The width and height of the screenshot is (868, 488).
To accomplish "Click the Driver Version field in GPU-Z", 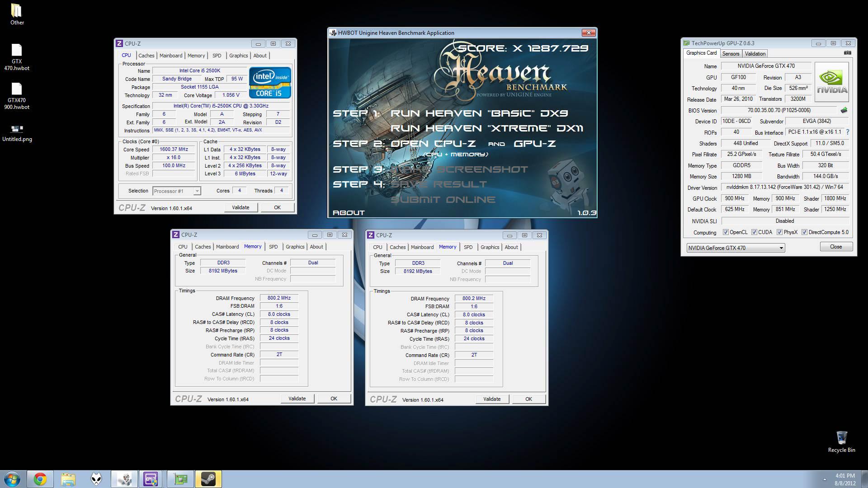I will [x=785, y=187].
